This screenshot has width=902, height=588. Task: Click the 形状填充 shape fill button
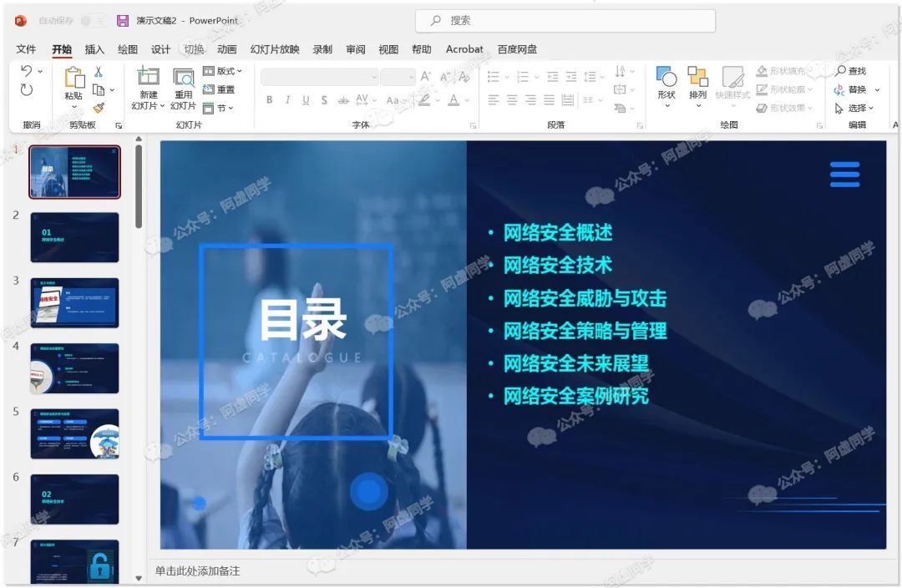pos(784,71)
